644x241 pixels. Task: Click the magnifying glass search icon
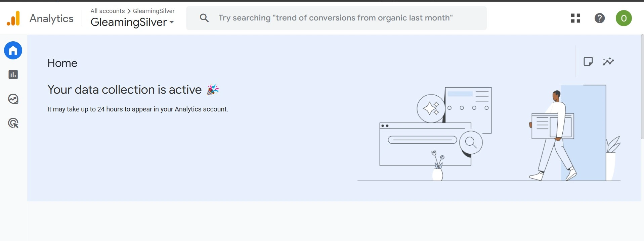[x=204, y=18]
